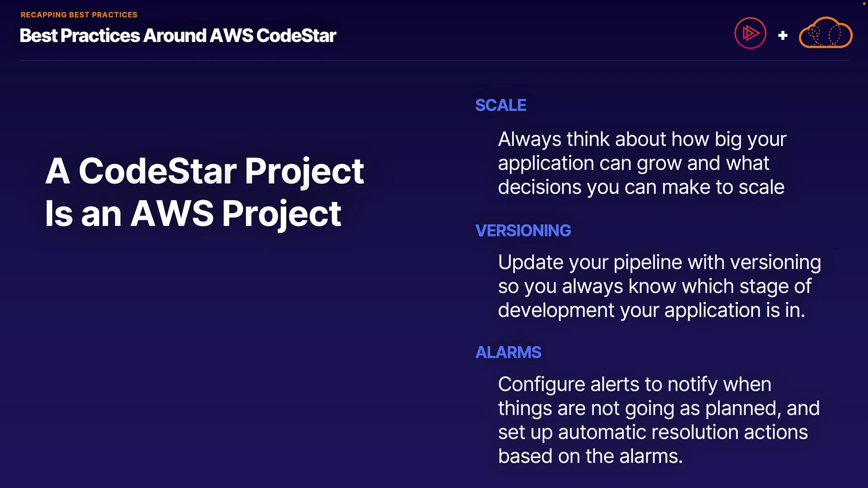Click the line "application can grow and what"
The width and height of the screenshot is (868, 488).
(633, 163)
